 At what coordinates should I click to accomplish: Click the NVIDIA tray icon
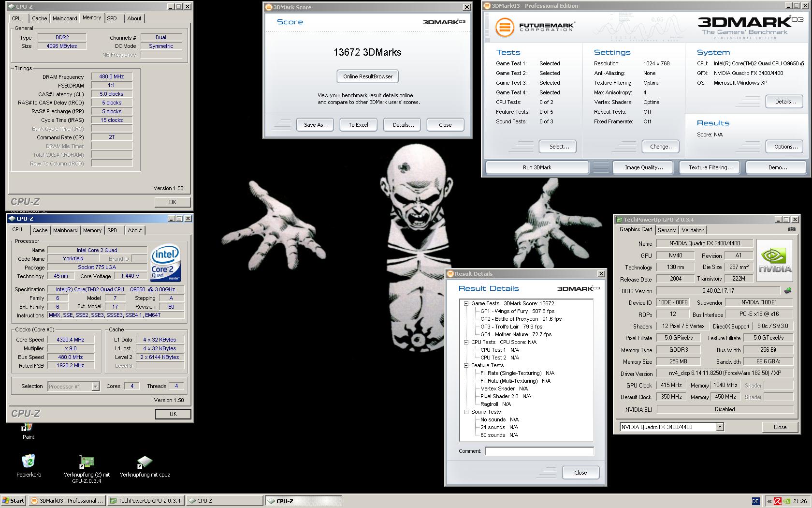[x=786, y=501]
